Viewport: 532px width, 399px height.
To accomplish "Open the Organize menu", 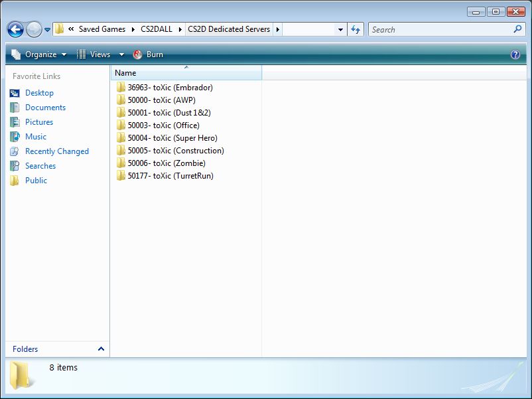I will point(39,54).
